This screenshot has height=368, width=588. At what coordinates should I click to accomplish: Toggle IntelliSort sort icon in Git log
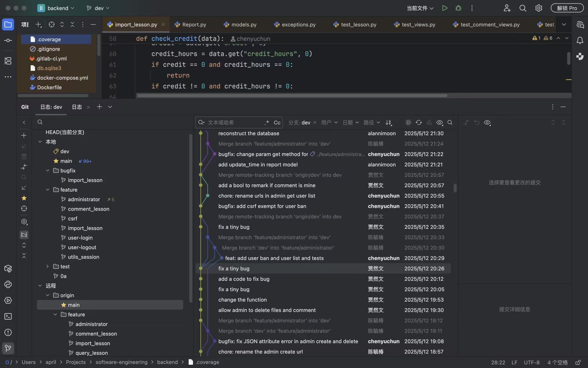tap(388, 122)
